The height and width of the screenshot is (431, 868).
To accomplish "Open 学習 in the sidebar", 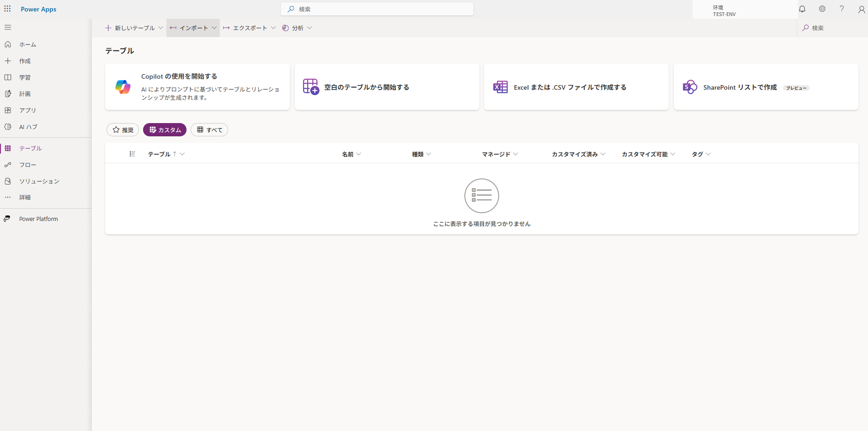I will tap(46, 77).
